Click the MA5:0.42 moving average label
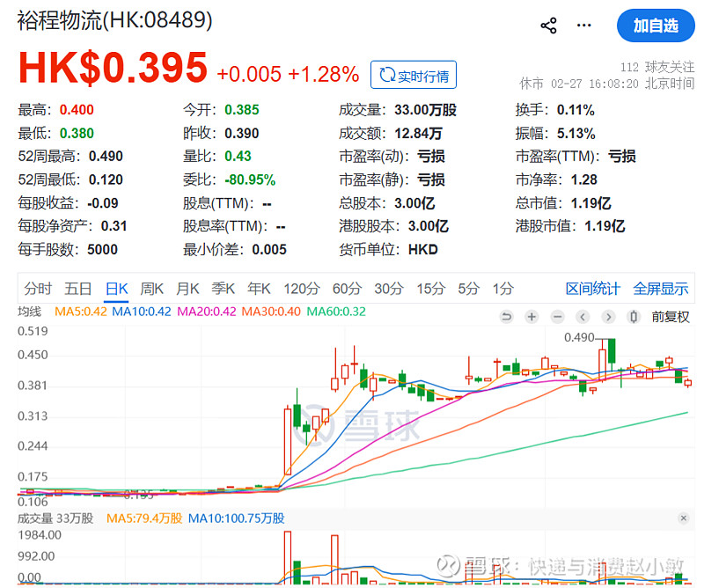 [81, 312]
